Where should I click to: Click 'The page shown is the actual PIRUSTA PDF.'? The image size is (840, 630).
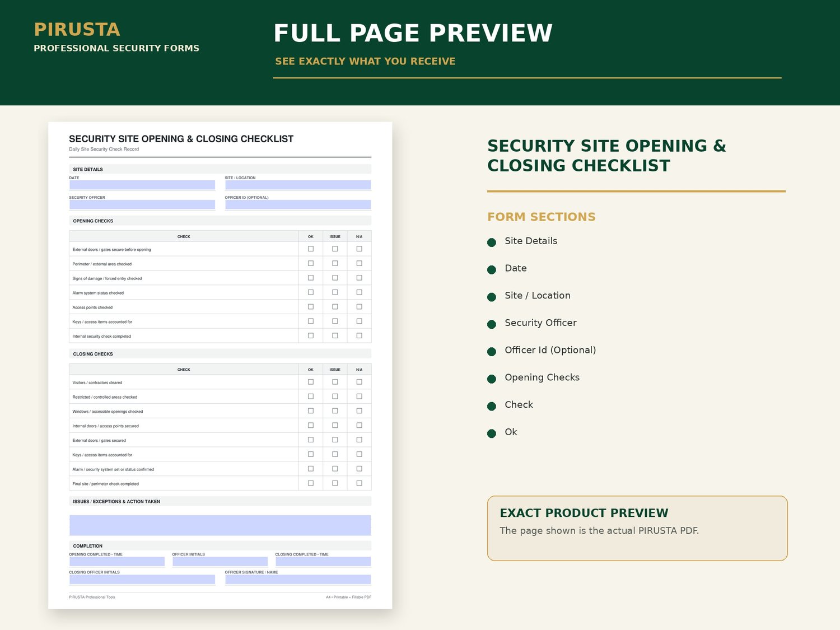coord(599,530)
